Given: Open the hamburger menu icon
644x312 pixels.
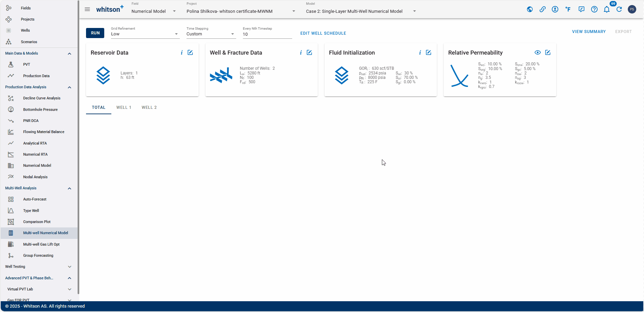Looking at the screenshot, I should pos(87,9).
